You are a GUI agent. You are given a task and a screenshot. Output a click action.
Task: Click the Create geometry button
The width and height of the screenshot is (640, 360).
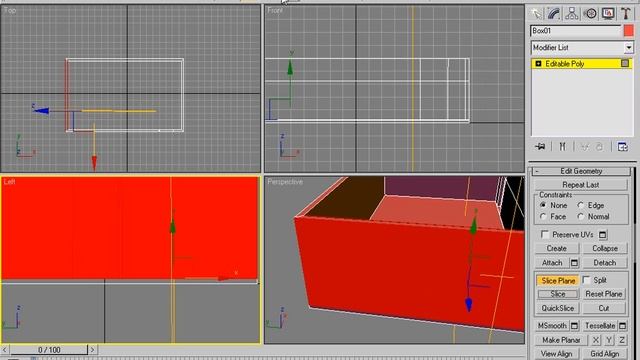(557, 248)
